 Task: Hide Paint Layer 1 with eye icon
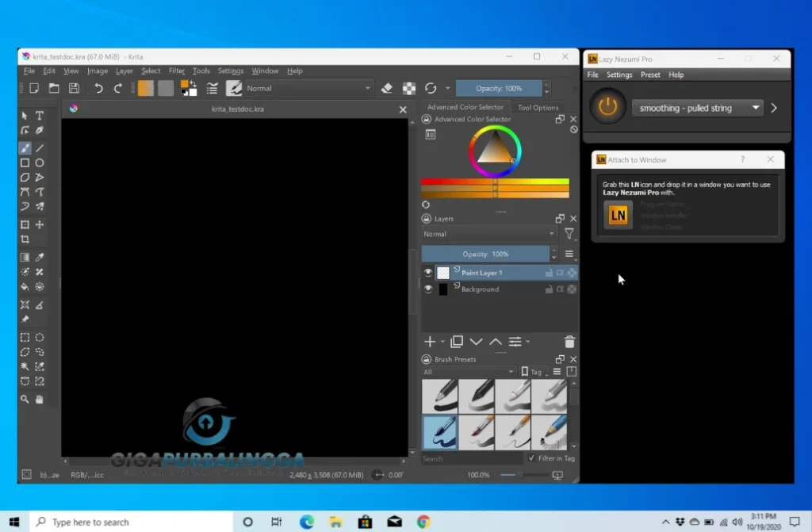tap(428, 273)
